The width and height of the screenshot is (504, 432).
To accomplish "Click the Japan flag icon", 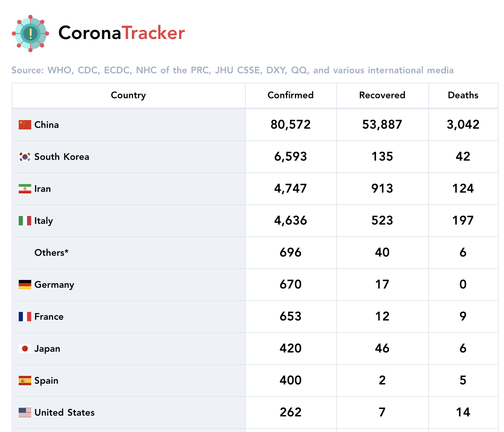I will tap(25, 349).
